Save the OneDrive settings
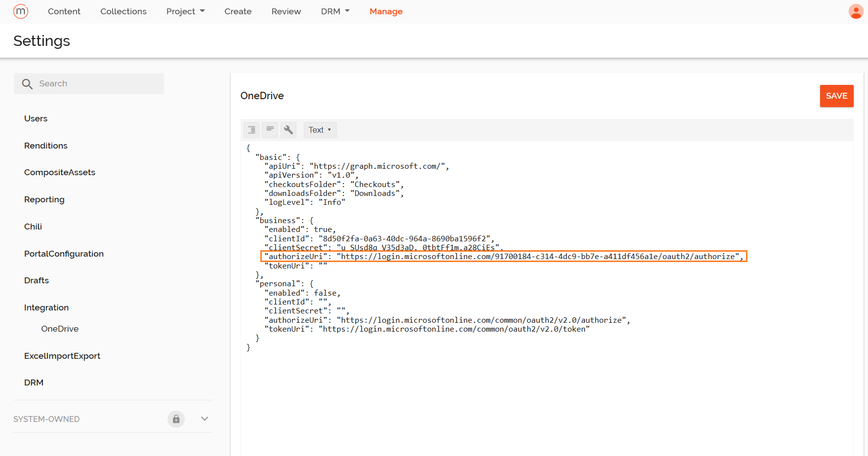 836,96
